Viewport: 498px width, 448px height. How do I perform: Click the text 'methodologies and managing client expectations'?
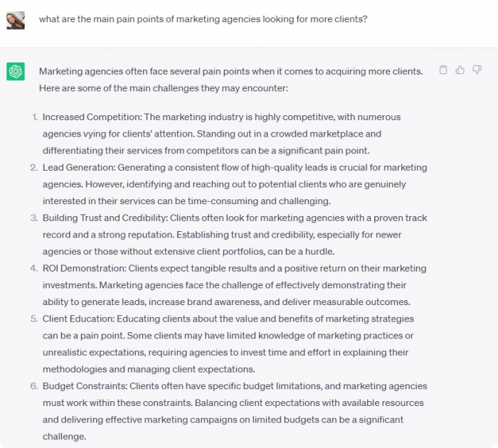coord(148,369)
